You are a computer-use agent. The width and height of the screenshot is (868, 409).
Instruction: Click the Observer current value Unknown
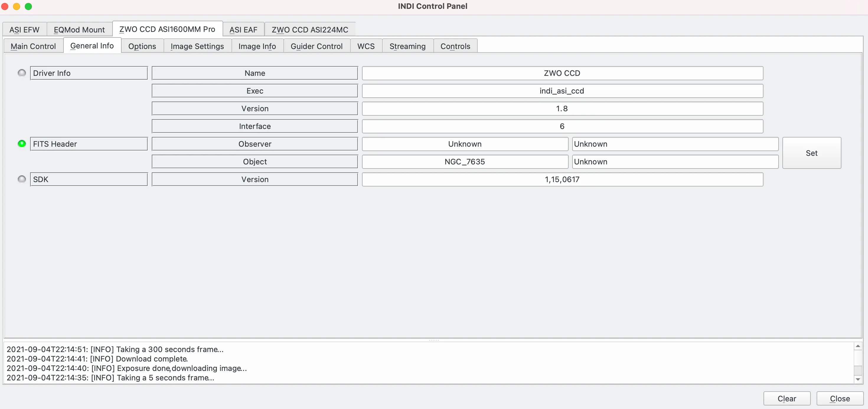click(x=465, y=144)
